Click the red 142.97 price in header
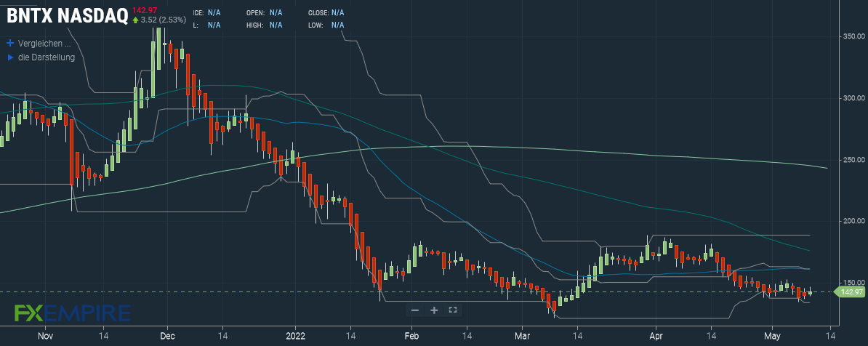Image resolution: width=868 pixels, height=346 pixels. [145, 10]
